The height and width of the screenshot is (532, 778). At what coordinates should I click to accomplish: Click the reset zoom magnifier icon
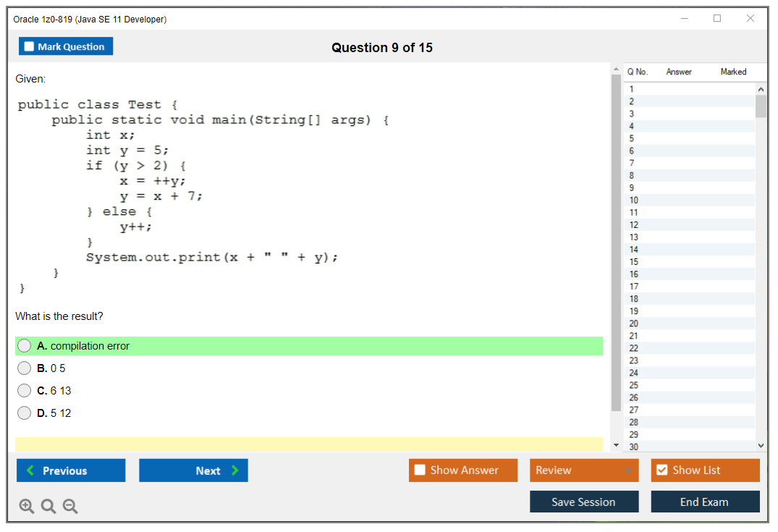tap(48, 507)
